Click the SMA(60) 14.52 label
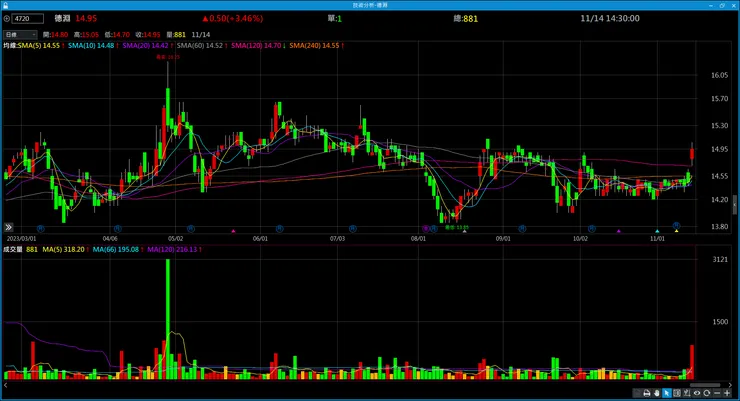Viewport: 740px width, 401px height. pyautogui.click(x=200, y=46)
